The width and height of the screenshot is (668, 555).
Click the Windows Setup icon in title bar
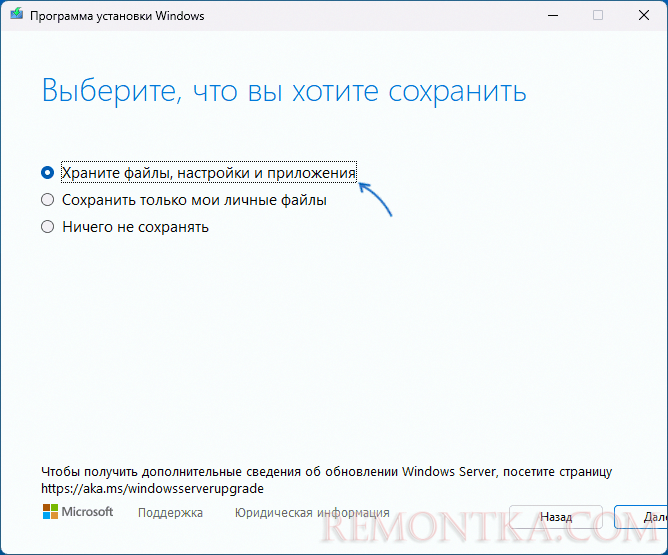pyautogui.click(x=17, y=14)
